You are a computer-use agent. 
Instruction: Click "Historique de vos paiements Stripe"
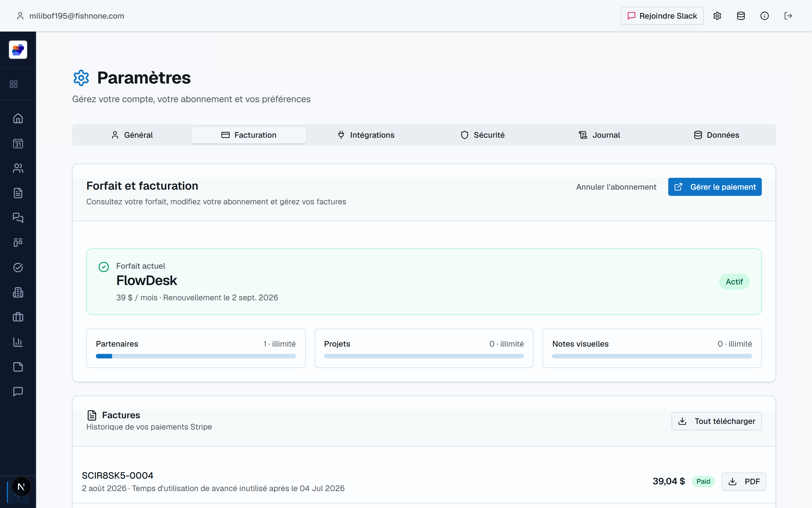[149, 427]
